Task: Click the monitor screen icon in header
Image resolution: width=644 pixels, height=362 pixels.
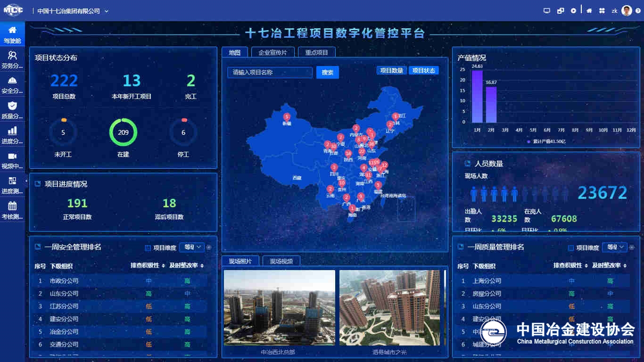Action: pyautogui.click(x=547, y=11)
